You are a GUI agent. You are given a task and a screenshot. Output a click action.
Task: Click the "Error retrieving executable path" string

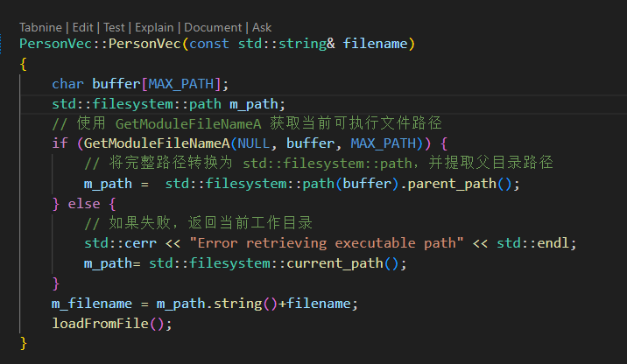[327, 243]
